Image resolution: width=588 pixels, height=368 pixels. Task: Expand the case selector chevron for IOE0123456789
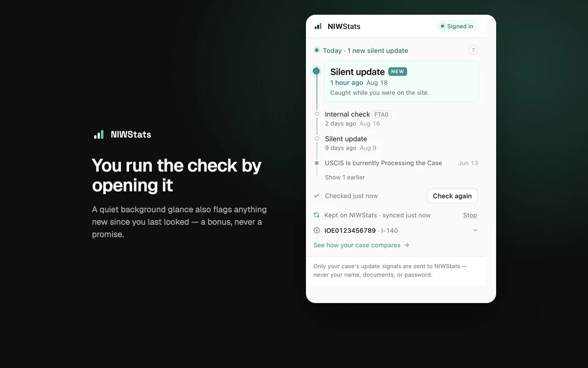475,230
